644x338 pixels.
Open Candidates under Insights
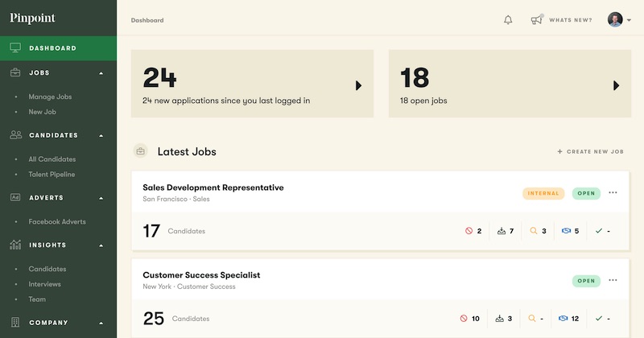47,269
